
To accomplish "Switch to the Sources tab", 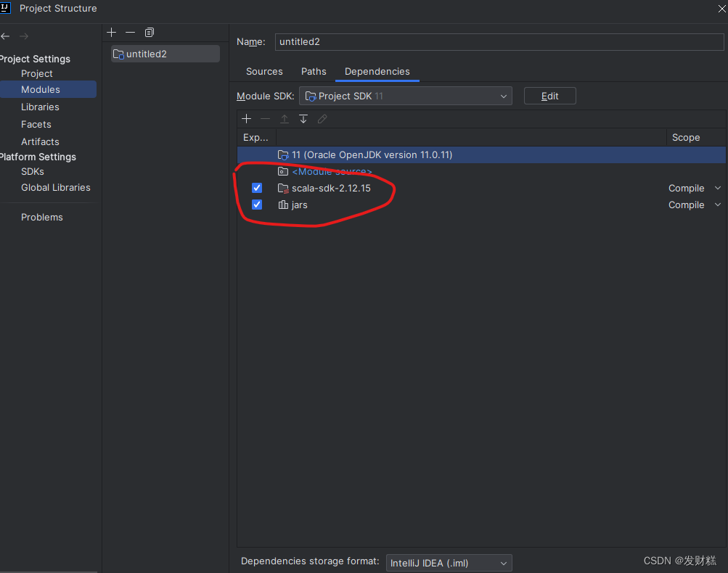I will coord(264,72).
